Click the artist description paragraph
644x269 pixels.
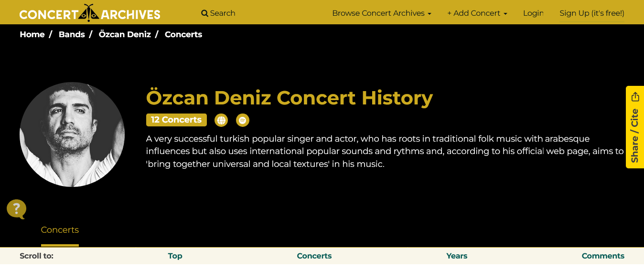click(x=385, y=151)
